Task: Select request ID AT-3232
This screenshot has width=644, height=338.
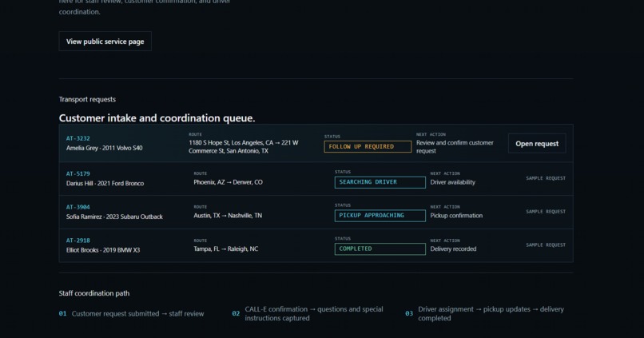Action: [x=78, y=138]
